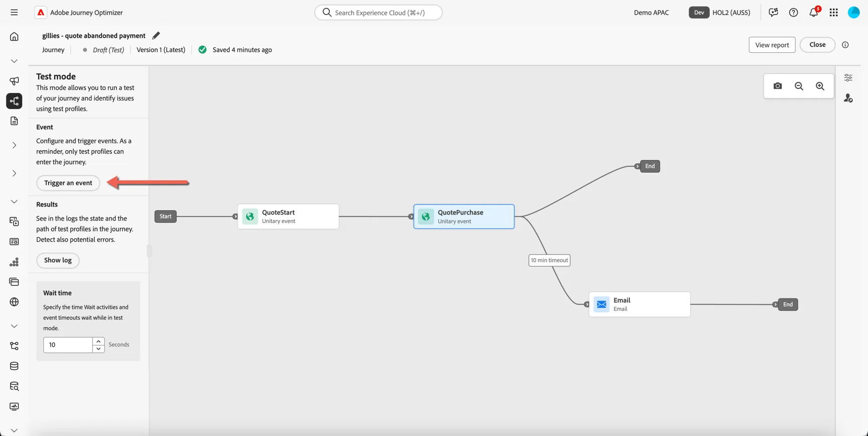This screenshot has height=436, width=868.
Task: Take canvas screenshot with camera icon
Action: pyautogui.click(x=778, y=86)
